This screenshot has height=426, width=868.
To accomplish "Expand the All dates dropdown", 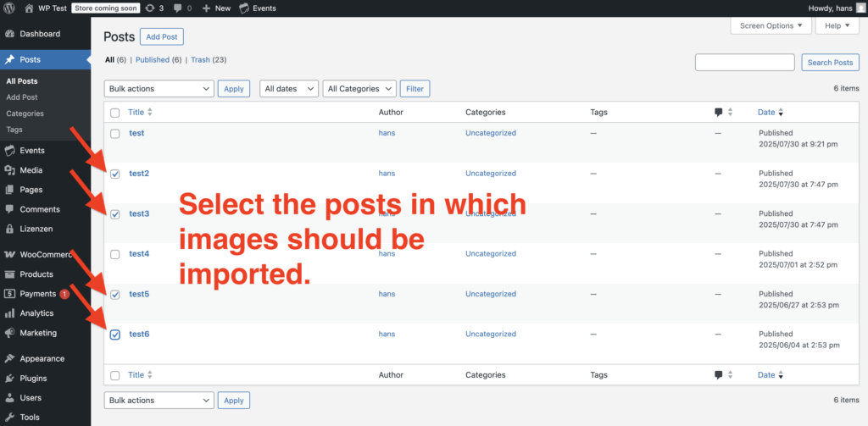I will (x=288, y=89).
